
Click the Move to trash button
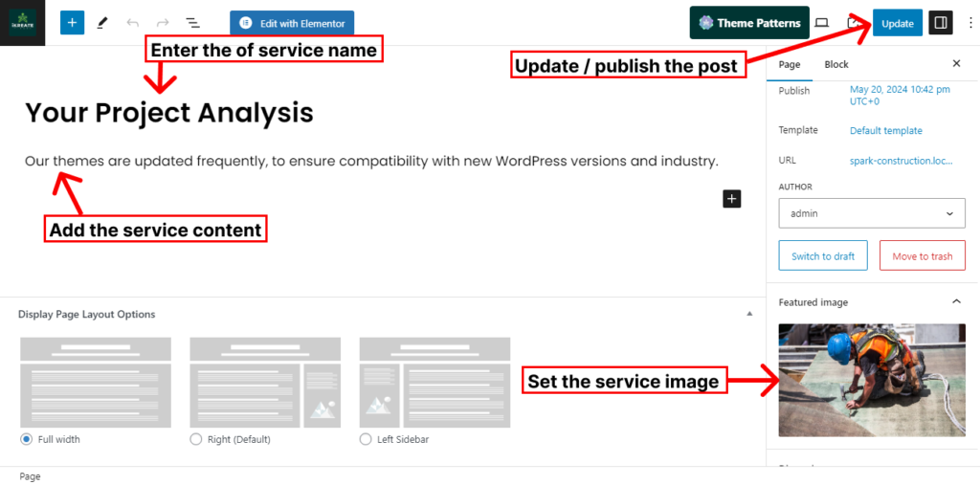tap(922, 256)
